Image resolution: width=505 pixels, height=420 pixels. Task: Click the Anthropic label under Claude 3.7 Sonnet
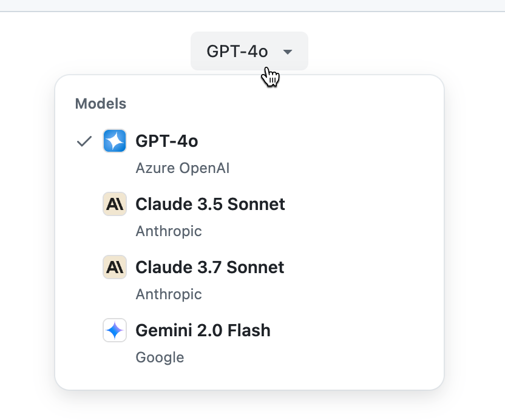[169, 294]
